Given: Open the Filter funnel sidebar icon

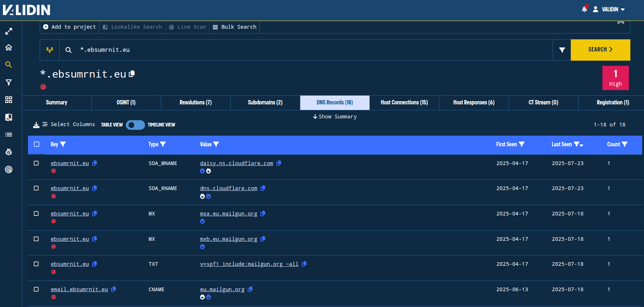Looking at the screenshot, I should (x=8, y=82).
